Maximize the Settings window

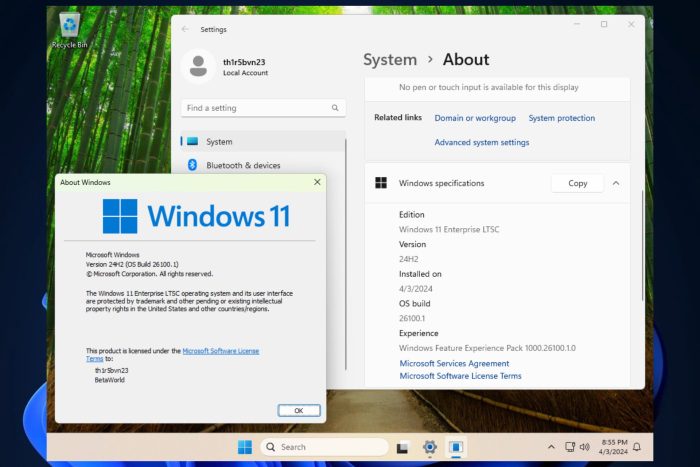click(604, 24)
